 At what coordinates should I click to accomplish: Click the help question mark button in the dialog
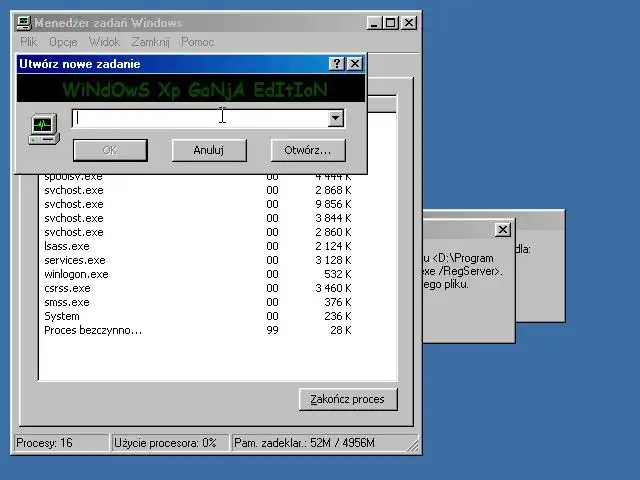[337, 64]
